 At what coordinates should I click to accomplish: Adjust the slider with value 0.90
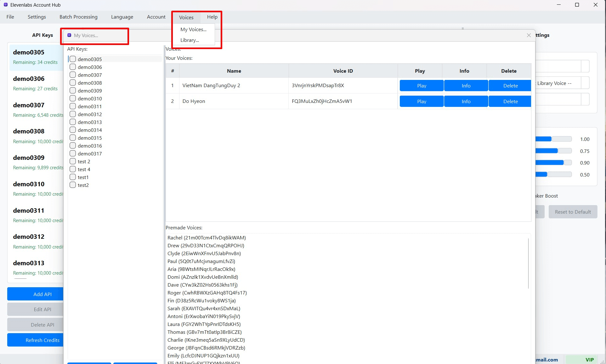[x=553, y=163]
